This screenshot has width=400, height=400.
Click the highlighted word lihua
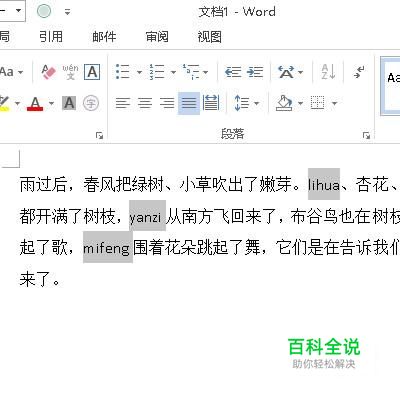pyautogui.click(x=324, y=184)
